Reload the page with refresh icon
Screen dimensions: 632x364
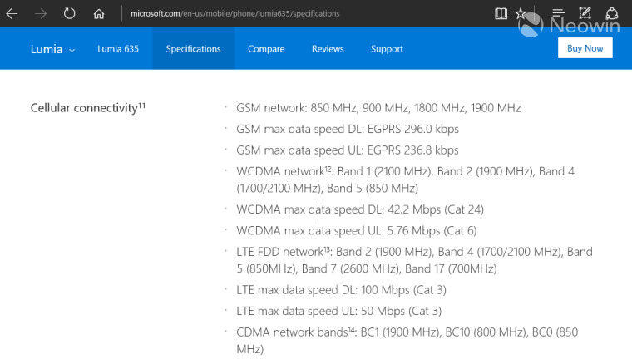click(x=69, y=13)
